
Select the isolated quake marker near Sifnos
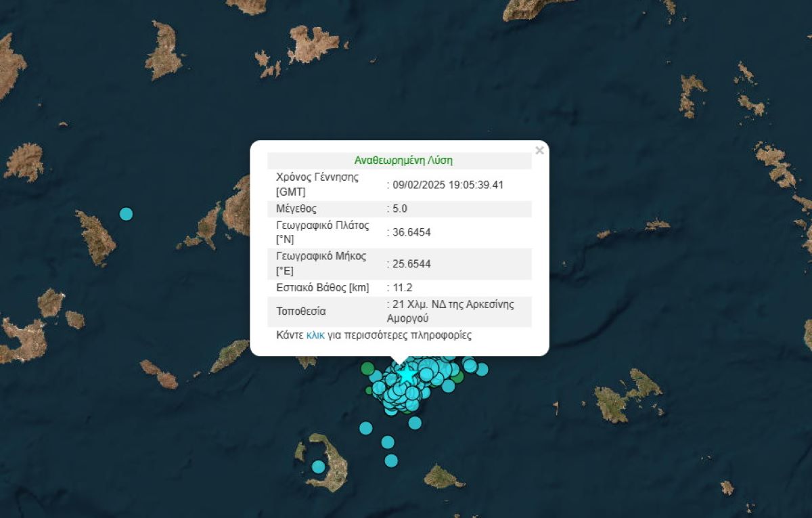click(126, 214)
